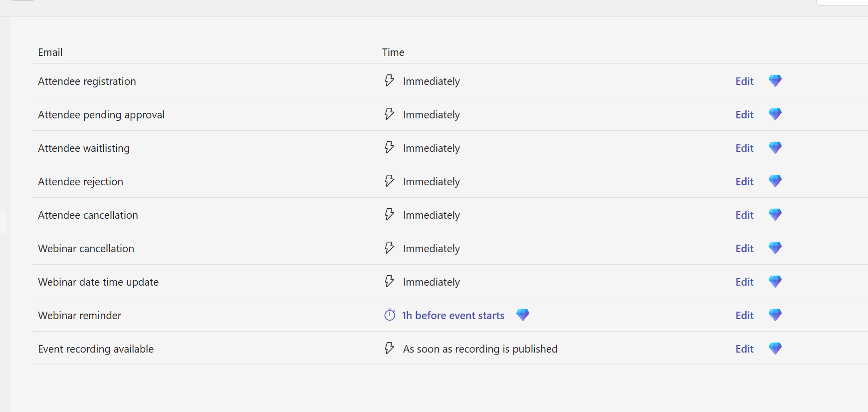
Task: Click the premium diamond icon for Attendee registration
Action: click(x=775, y=81)
